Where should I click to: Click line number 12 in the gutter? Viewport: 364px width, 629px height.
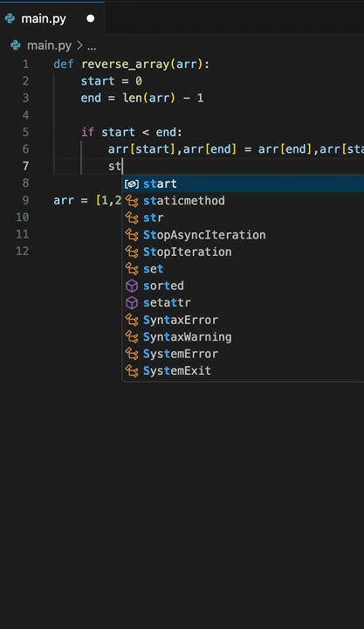click(23, 251)
